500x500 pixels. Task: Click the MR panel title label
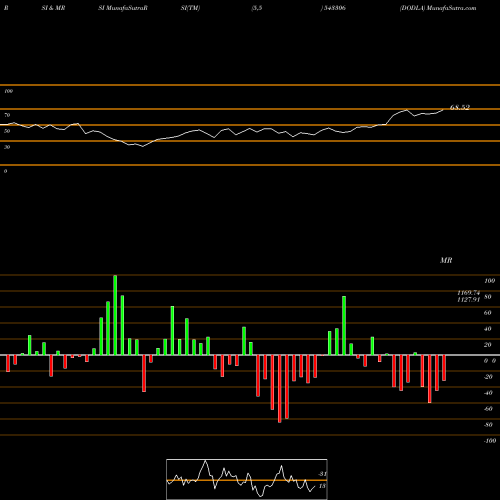[446, 260]
